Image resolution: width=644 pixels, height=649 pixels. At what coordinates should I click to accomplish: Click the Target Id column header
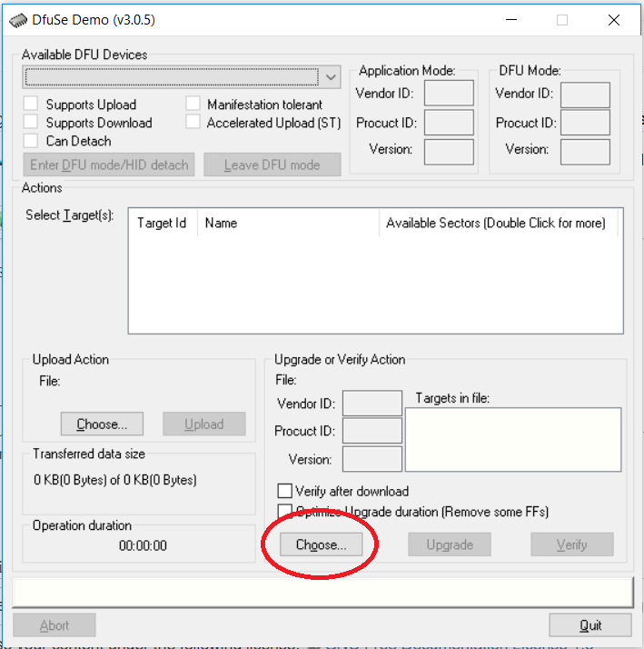162,223
